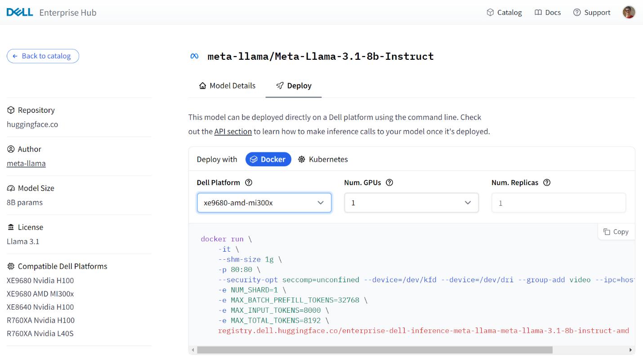
Task: Click the registry.dell.huggingface.co image line
Action: (424, 331)
